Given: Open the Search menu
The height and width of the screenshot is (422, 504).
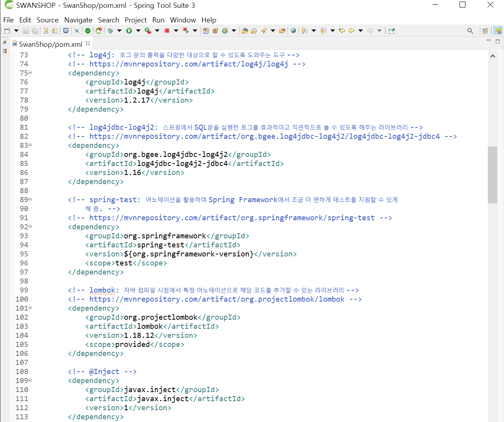Looking at the screenshot, I should tap(109, 20).
